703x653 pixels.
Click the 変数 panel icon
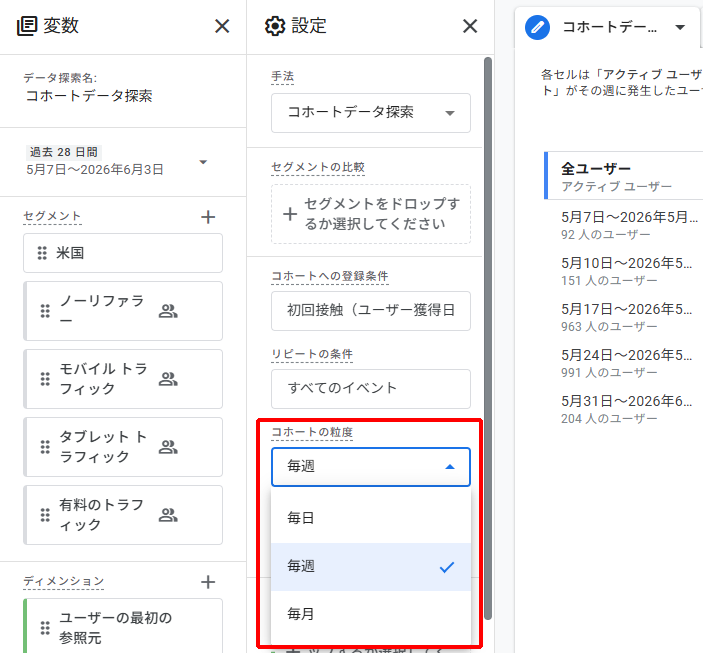[26, 26]
